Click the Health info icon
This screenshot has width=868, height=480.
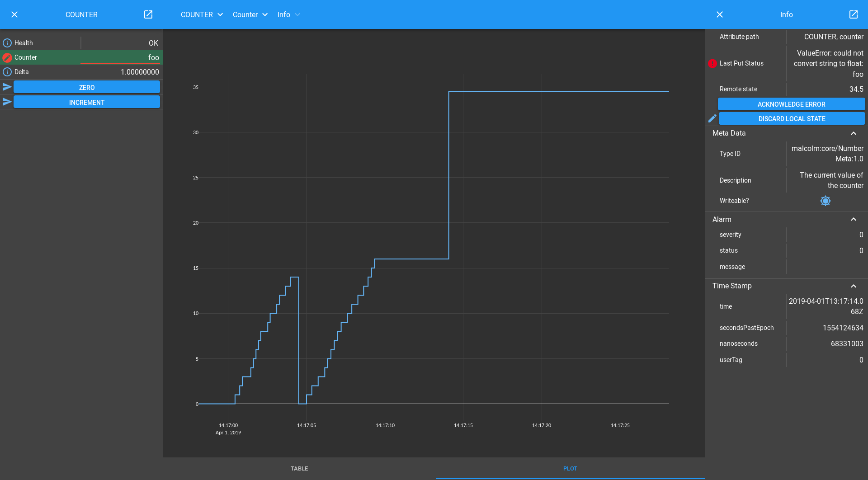click(7, 43)
